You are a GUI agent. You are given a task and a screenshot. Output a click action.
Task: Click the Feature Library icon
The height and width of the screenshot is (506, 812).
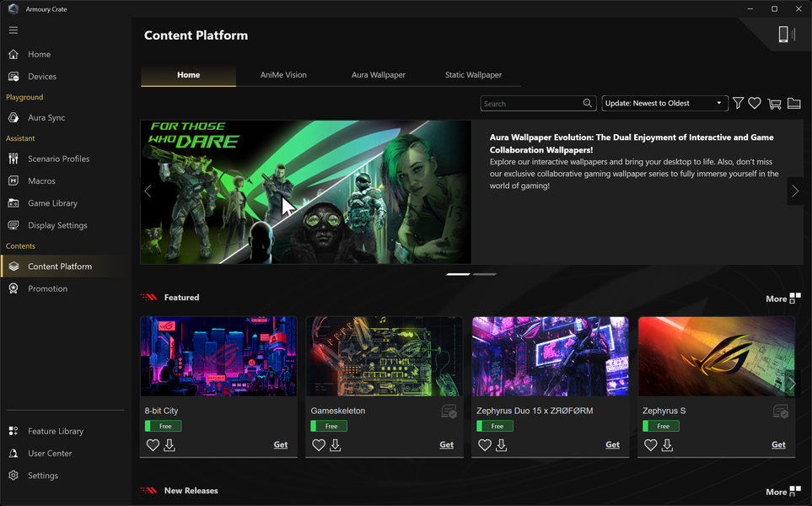tap(13, 431)
